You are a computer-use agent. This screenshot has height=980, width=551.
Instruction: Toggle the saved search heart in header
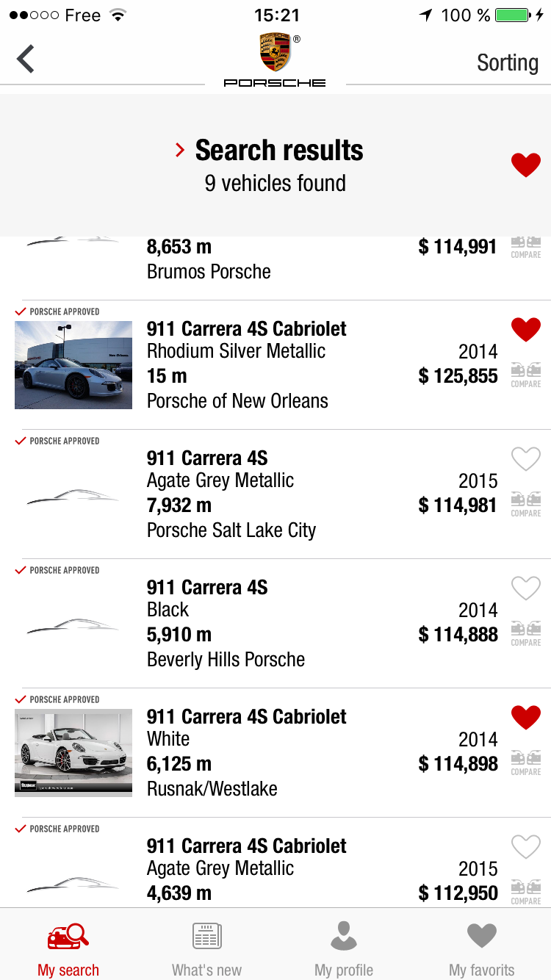coord(525,165)
